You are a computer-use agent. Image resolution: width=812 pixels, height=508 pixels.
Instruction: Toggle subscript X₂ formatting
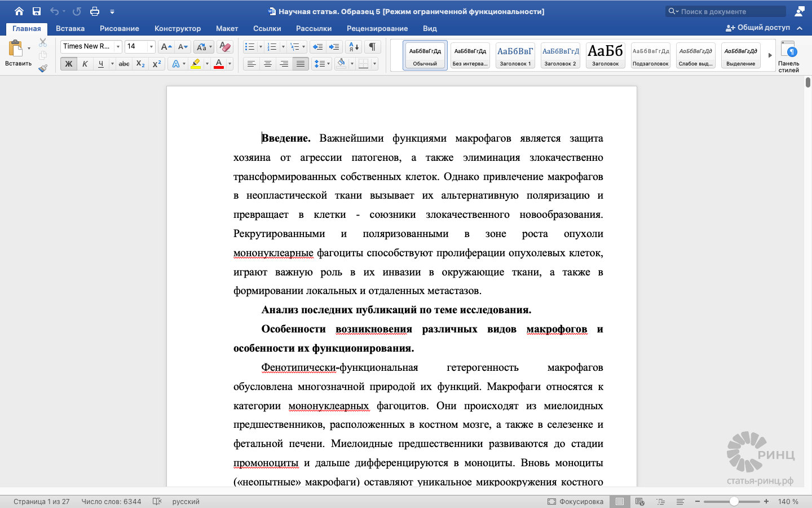point(140,64)
